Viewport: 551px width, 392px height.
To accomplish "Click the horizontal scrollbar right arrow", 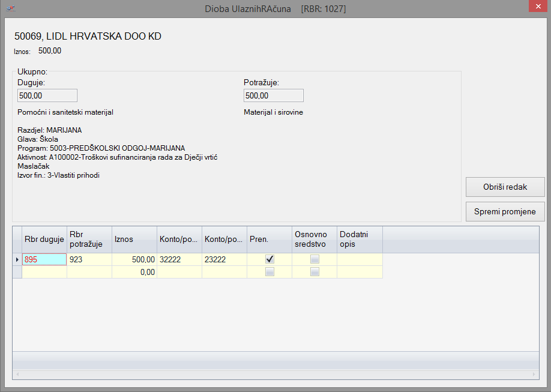I will (535, 375).
